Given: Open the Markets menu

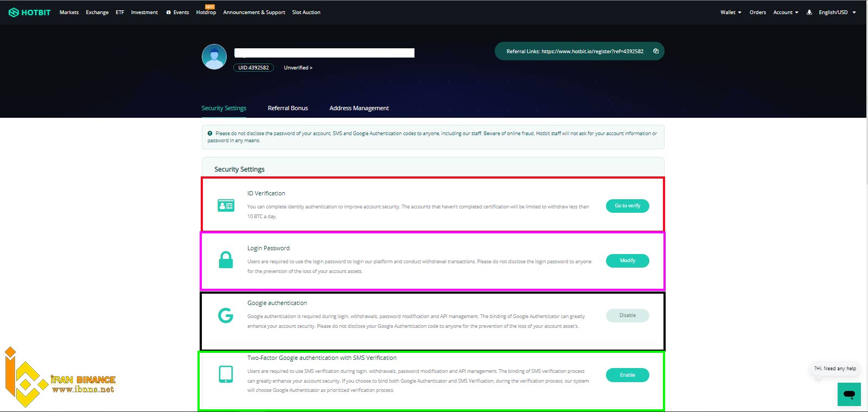Looking at the screenshot, I should (x=69, y=12).
